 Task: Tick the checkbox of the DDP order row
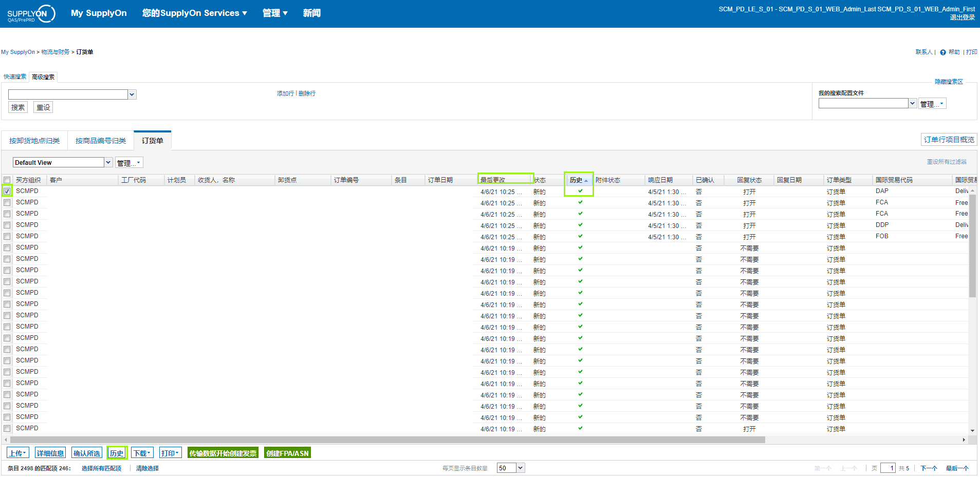pyautogui.click(x=7, y=225)
